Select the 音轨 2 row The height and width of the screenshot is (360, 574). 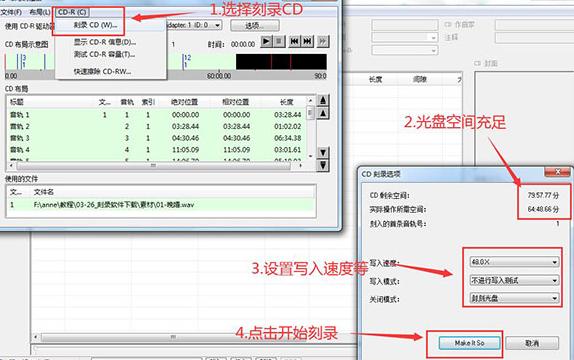click(157, 126)
